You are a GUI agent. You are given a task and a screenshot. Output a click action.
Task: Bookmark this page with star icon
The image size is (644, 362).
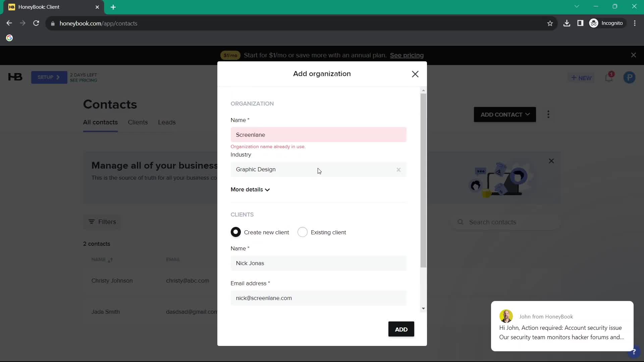coord(550,23)
